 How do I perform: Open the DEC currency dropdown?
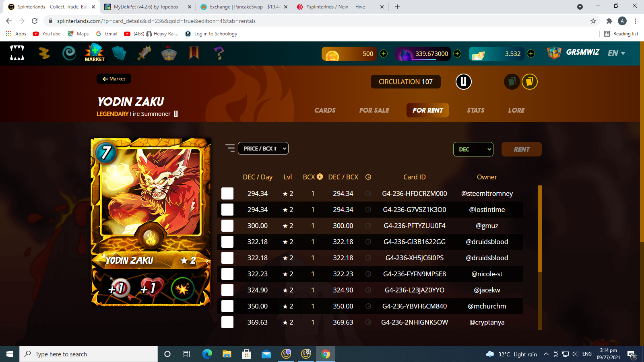click(x=473, y=149)
